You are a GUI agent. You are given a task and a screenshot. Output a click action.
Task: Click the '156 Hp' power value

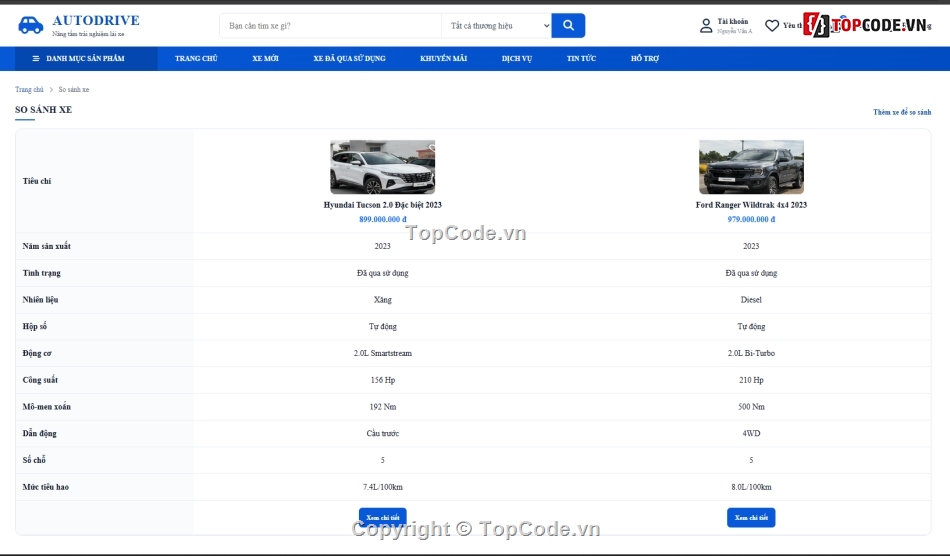[x=382, y=380]
